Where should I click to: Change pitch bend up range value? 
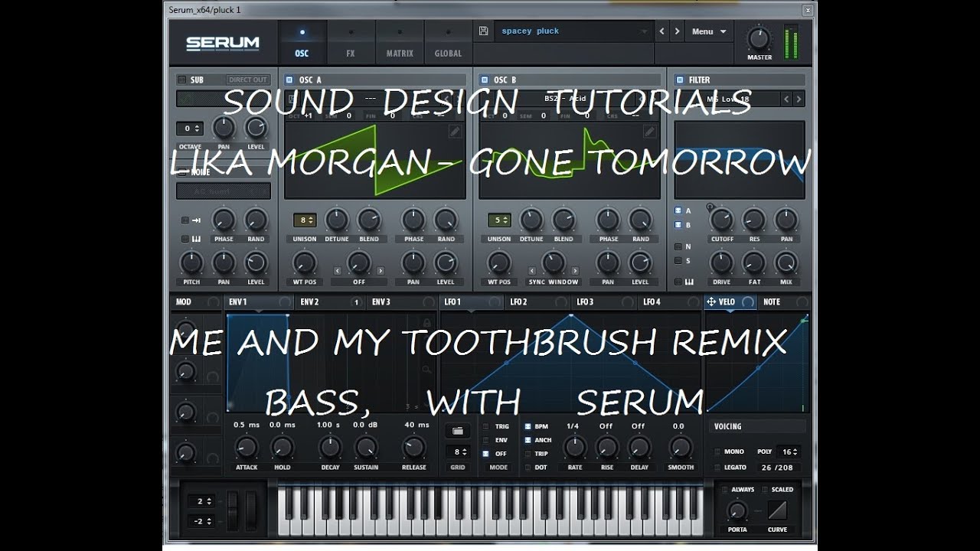[x=201, y=501]
